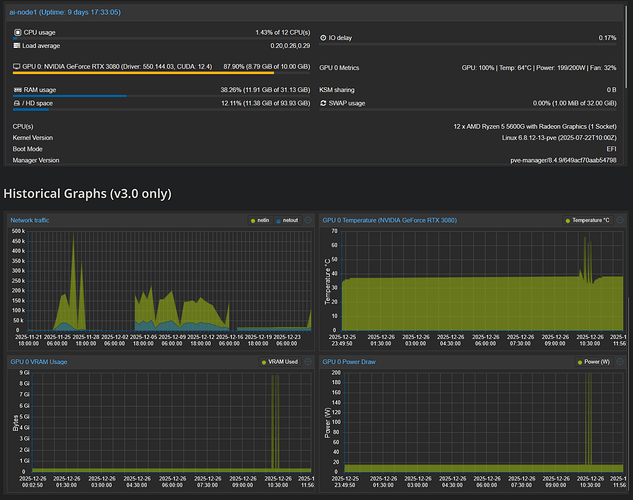Click the HD space drive icon
The image size is (633, 500).
17,103
